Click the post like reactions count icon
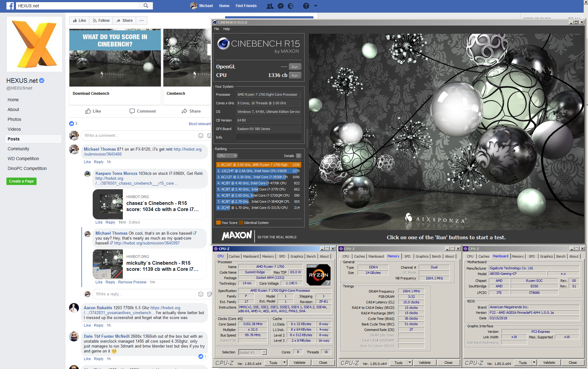The height and width of the screenshot is (369, 588). [72, 124]
